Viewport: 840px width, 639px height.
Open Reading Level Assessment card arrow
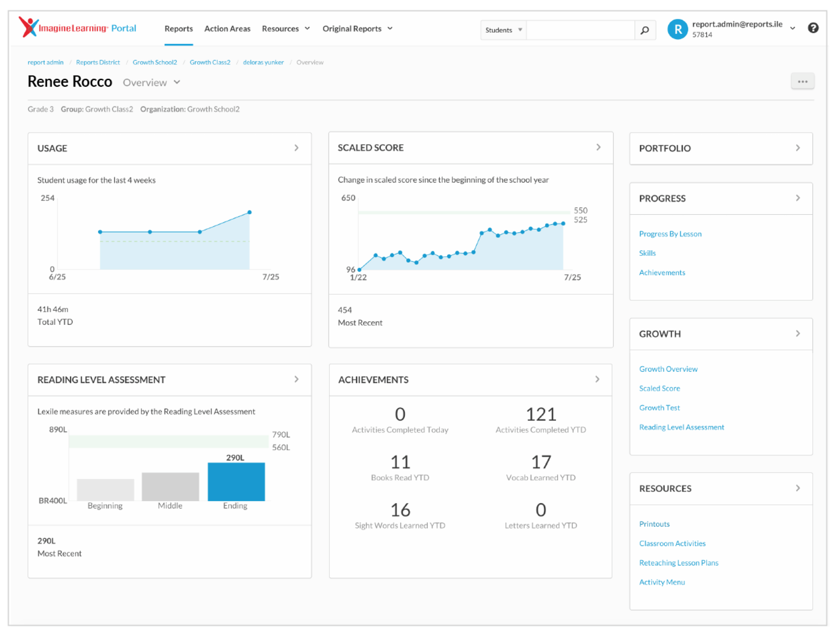click(296, 380)
